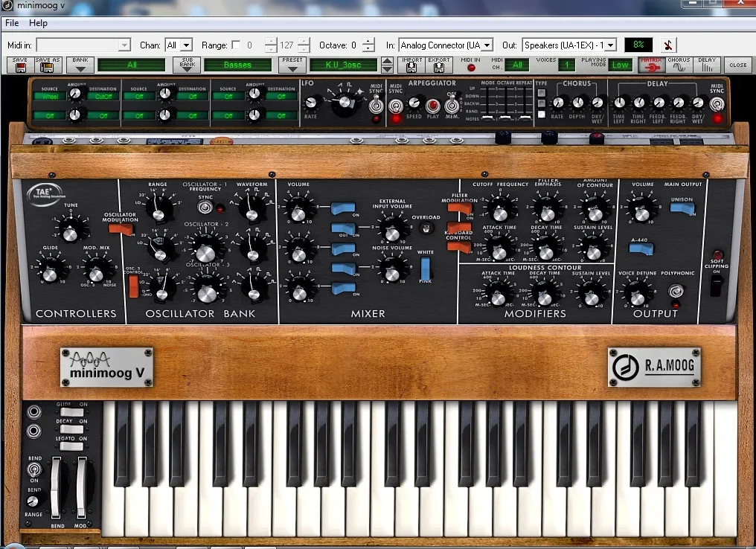Viewport: 756px width, 549px height.
Task: Open the matrix Destination selector showing CutOff
Action: 103,97
